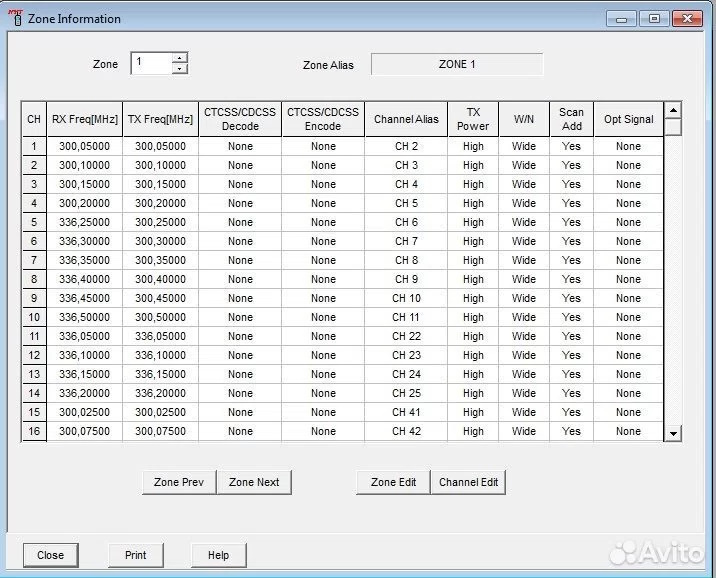Viewport: 716px width, 578px height.
Task: Click Channel Alias cell CH 7
Action: (x=406, y=241)
